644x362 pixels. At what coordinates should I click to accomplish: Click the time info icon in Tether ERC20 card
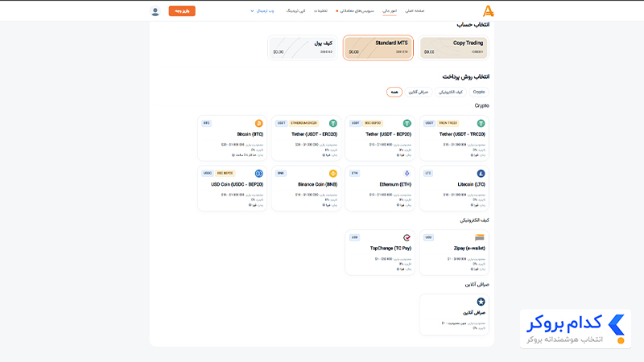tap(324, 155)
